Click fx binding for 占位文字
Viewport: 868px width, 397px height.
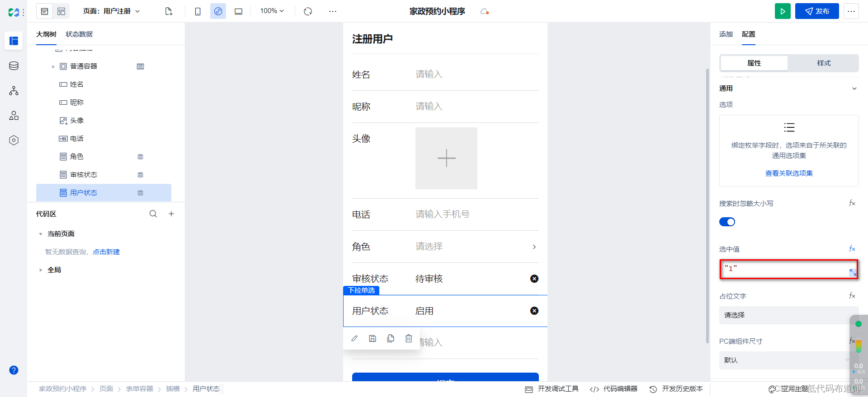coord(852,296)
